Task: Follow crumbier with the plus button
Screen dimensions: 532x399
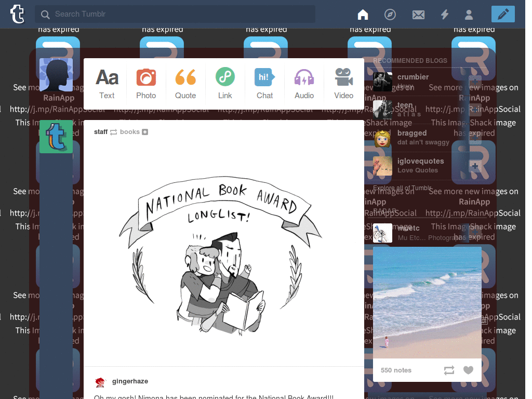Action: tap(475, 82)
